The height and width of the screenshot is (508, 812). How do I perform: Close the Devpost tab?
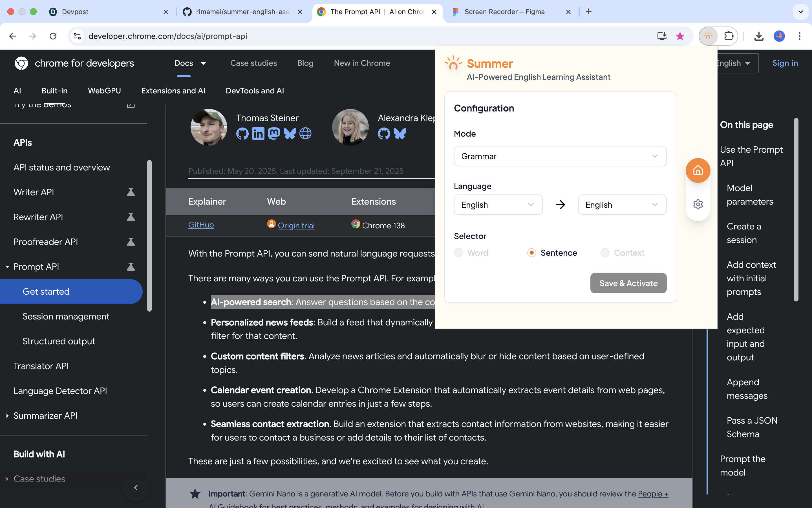166,12
